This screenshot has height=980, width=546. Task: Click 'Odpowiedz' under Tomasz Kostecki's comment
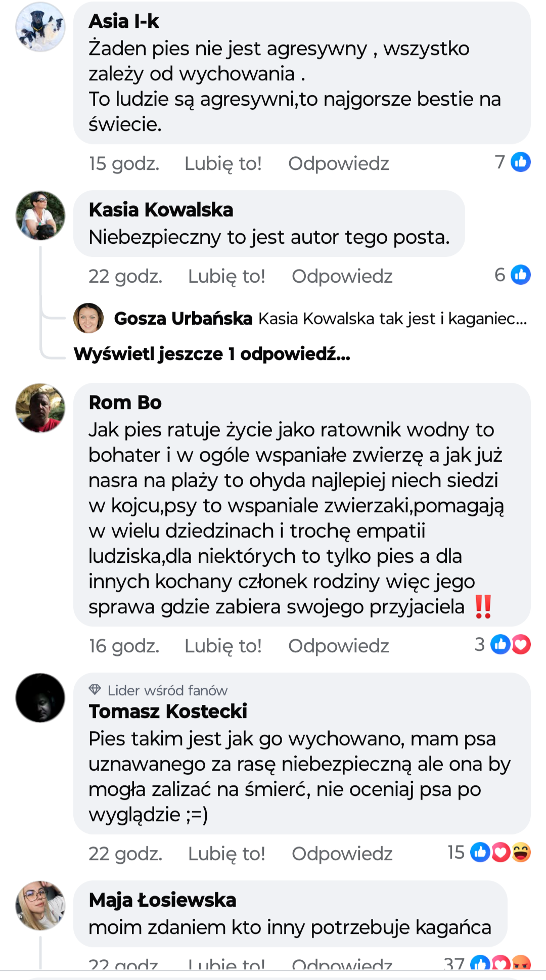(342, 854)
